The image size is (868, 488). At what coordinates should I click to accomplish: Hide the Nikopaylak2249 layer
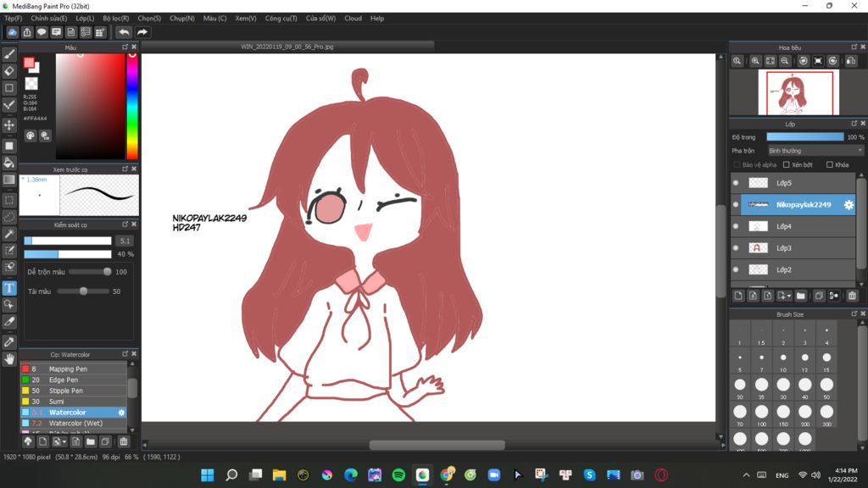[736, 205]
